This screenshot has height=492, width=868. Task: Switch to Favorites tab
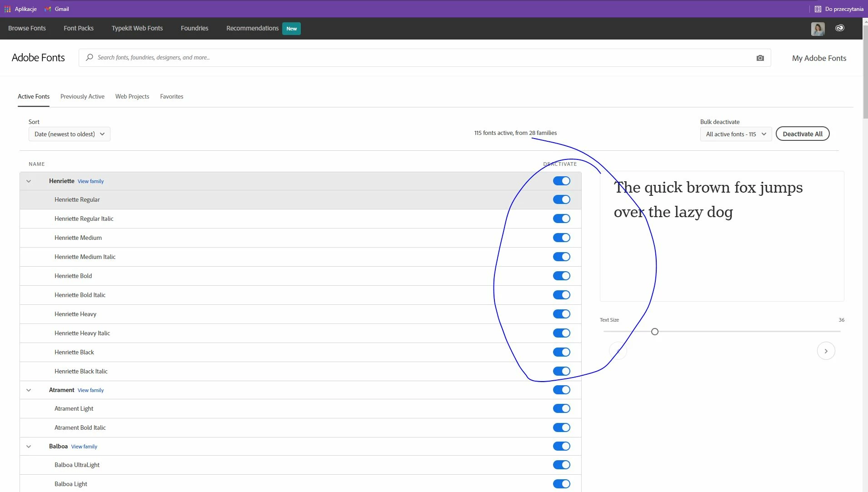[x=172, y=96]
